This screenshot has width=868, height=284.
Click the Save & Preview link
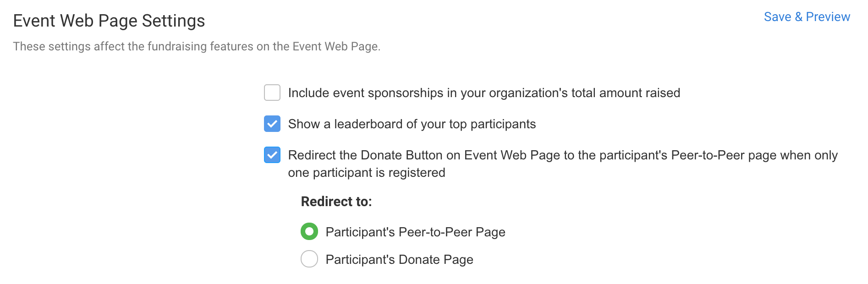[x=807, y=17]
